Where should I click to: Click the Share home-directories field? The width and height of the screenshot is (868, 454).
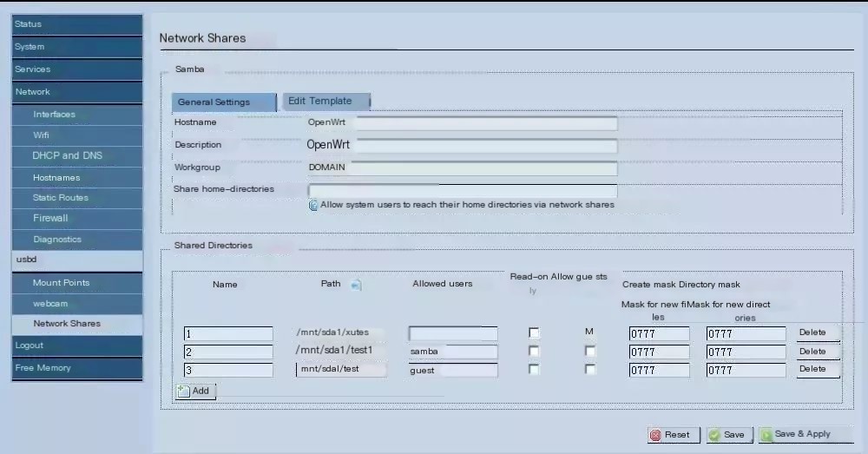point(463,190)
